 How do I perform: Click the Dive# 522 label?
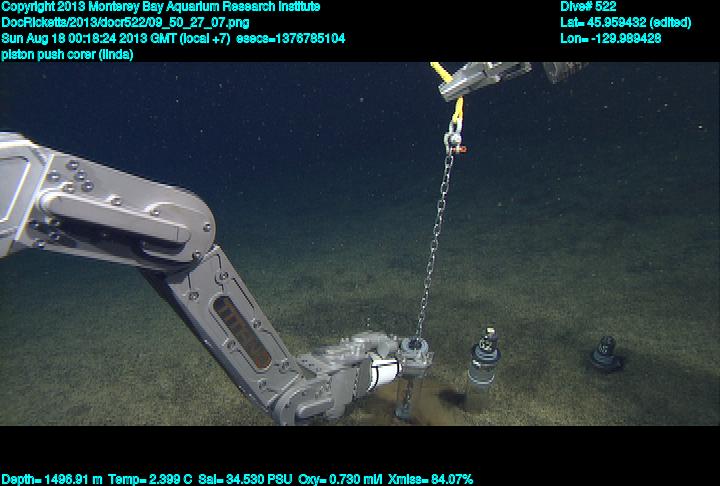click(x=588, y=7)
